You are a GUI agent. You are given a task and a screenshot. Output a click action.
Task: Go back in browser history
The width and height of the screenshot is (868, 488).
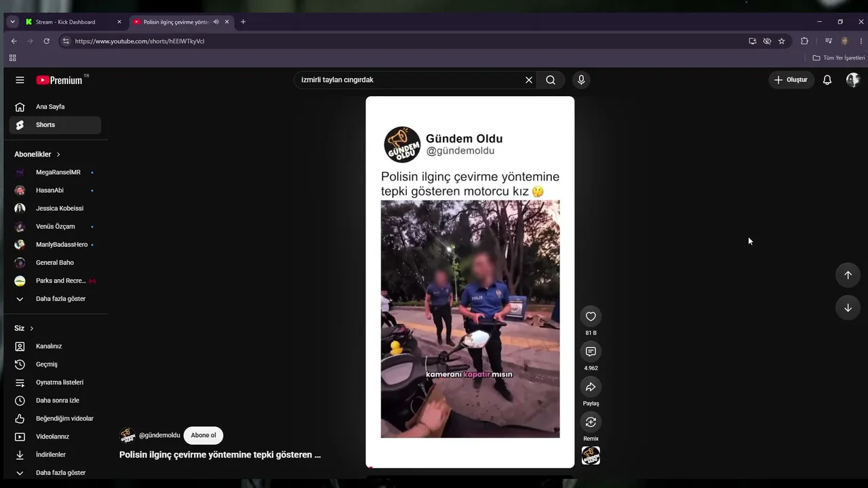point(14,41)
